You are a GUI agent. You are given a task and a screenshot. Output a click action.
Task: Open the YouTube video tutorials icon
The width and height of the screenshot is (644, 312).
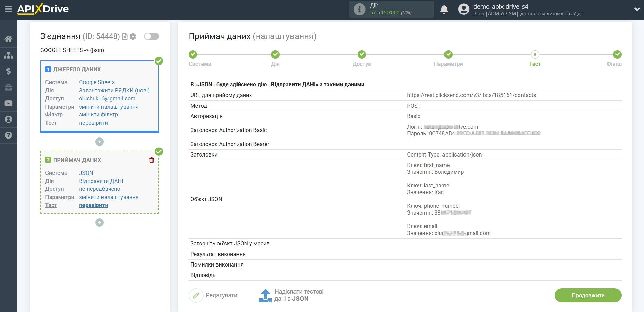tap(8, 103)
